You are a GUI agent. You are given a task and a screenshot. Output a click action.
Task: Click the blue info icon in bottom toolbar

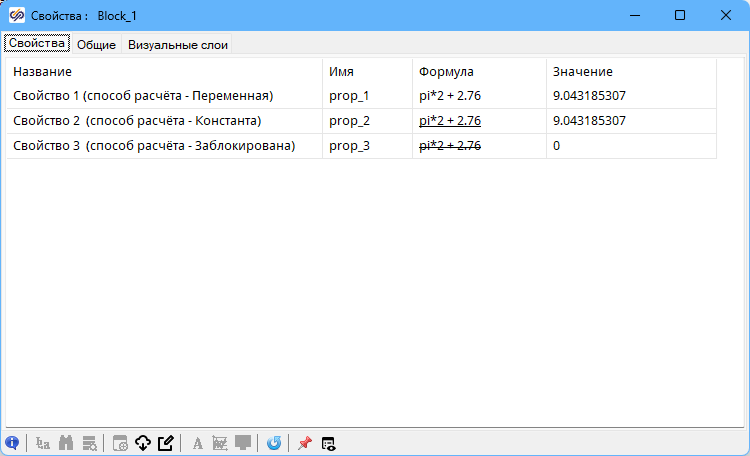tap(12, 443)
